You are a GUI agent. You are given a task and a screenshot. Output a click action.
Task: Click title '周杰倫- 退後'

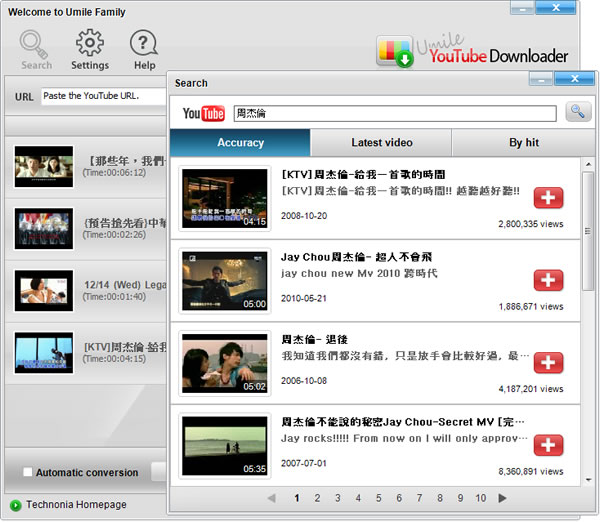tap(314, 339)
